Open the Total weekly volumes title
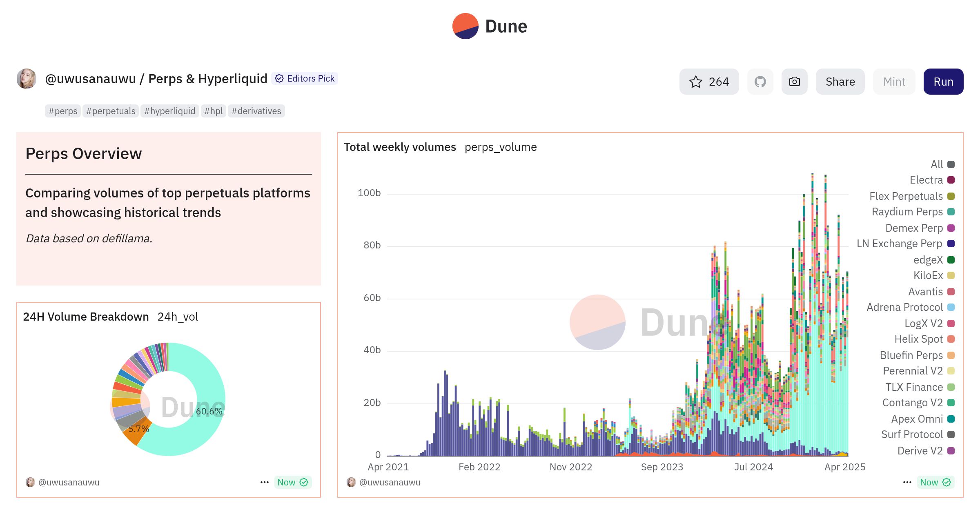The height and width of the screenshot is (514, 980). [x=400, y=147]
